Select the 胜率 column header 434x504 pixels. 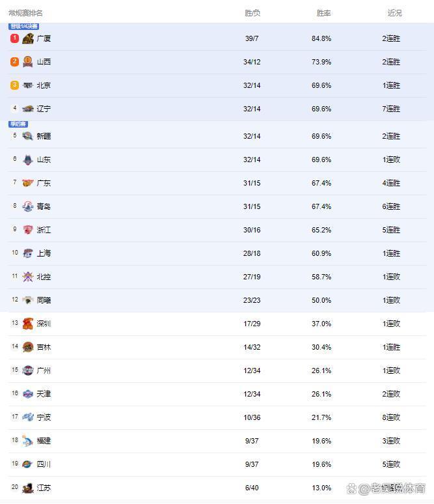click(x=323, y=13)
